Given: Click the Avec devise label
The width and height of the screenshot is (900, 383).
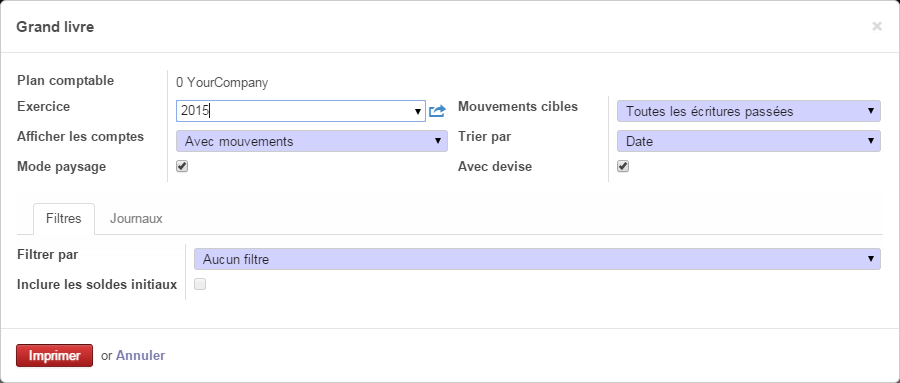Looking at the screenshot, I should [x=495, y=167].
